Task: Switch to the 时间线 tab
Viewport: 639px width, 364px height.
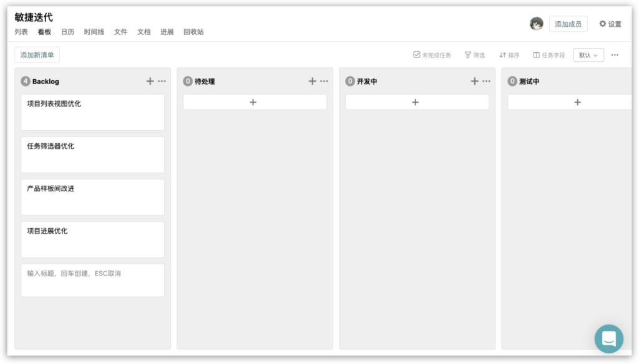Action: [x=94, y=32]
